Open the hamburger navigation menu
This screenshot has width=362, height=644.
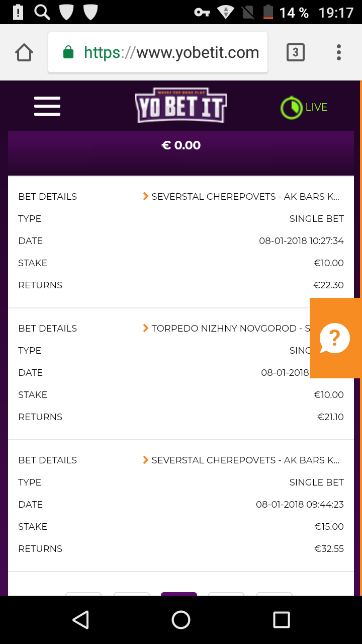pyautogui.click(x=47, y=106)
